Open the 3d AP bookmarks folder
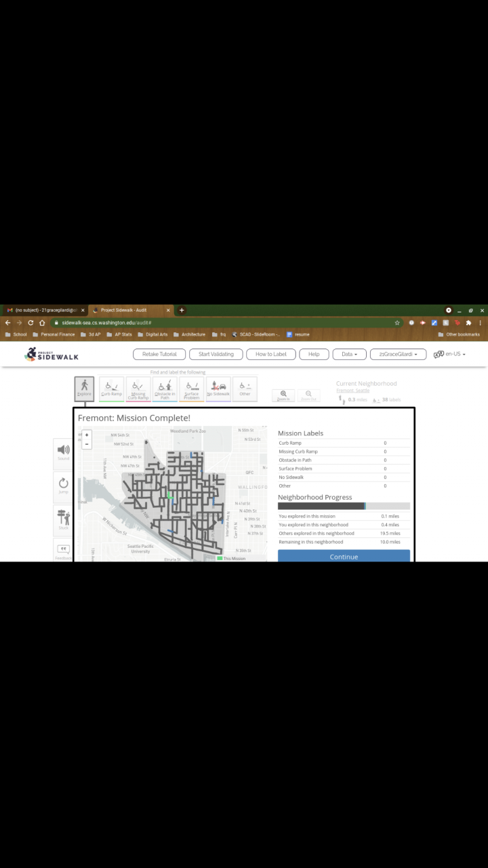The height and width of the screenshot is (868, 488). [90, 334]
